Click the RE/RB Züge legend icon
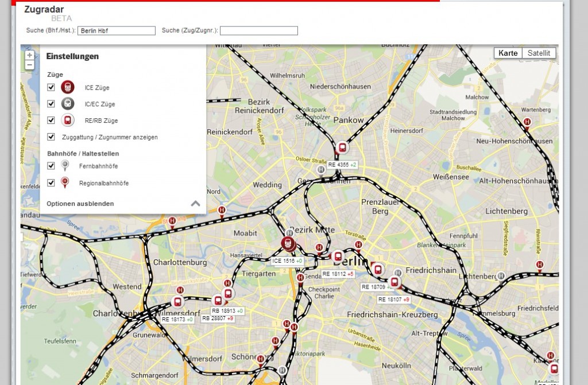The width and height of the screenshot is (588, 385). click(68, 120)
